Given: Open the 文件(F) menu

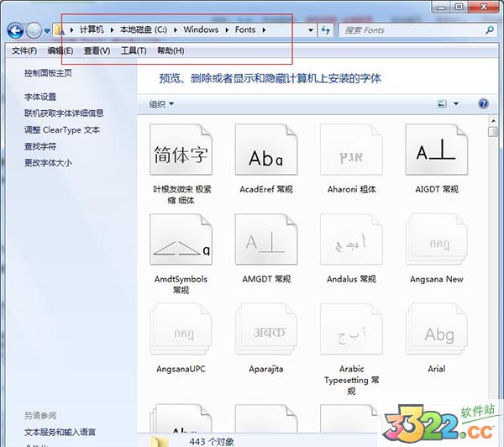Looking at the screenshot, I should (24, 50).
